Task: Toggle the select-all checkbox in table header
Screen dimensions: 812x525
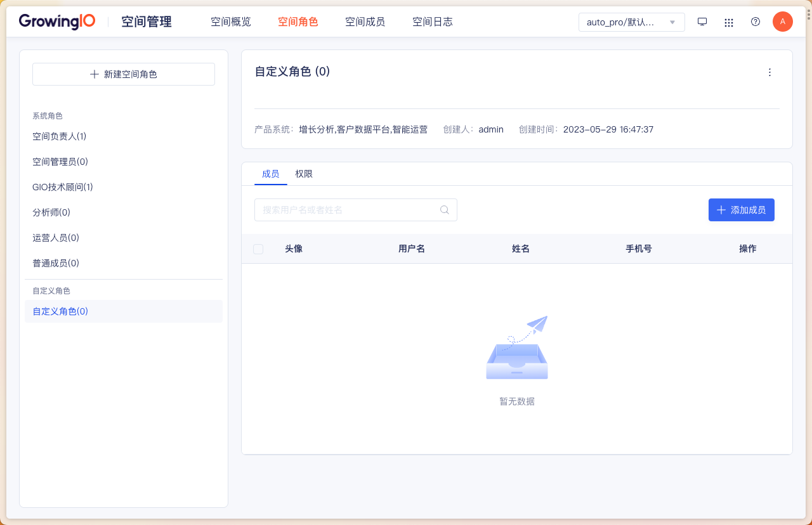Action: (x=258, y=249)
